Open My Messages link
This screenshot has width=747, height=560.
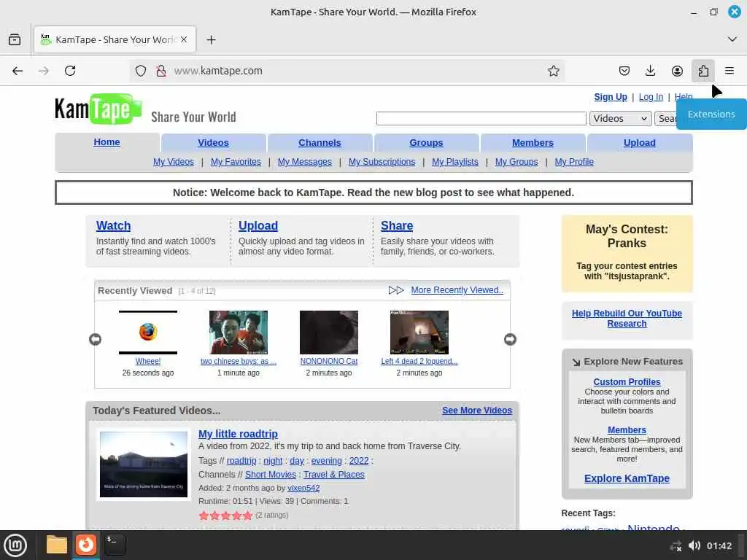click(304, 162)
